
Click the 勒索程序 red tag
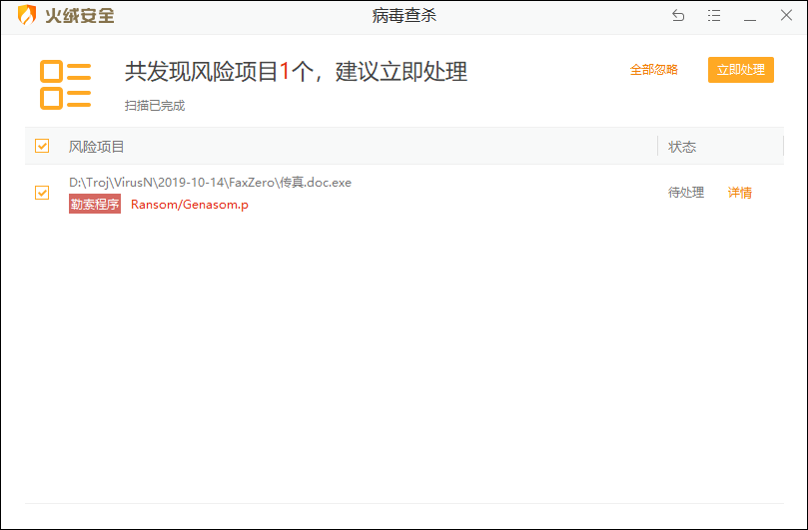[95, 204]
